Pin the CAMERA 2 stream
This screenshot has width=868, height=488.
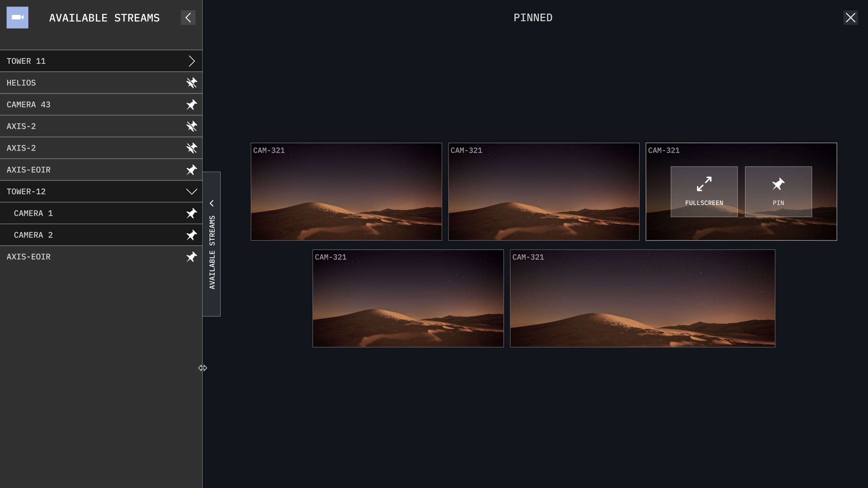tap(191, 235)
